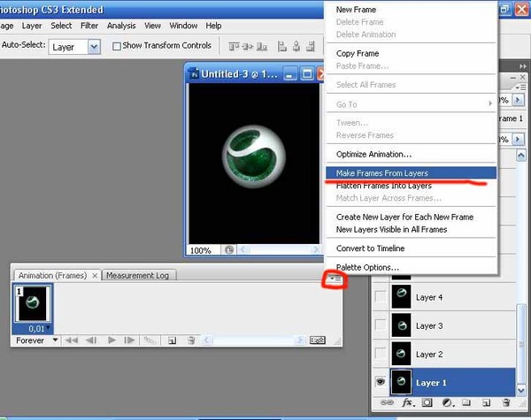Delete the selected animation frame
The height and width of the screenshot is (420, 531).
191,340
